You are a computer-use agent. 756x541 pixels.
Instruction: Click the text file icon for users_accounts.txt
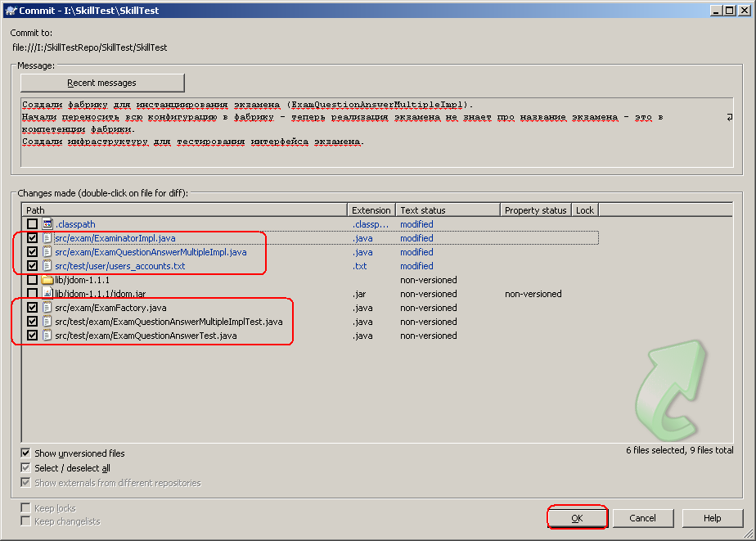(46, 265)
